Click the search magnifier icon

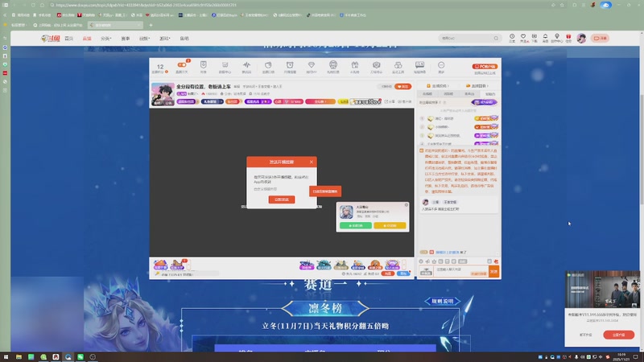(x=496, y=38)
